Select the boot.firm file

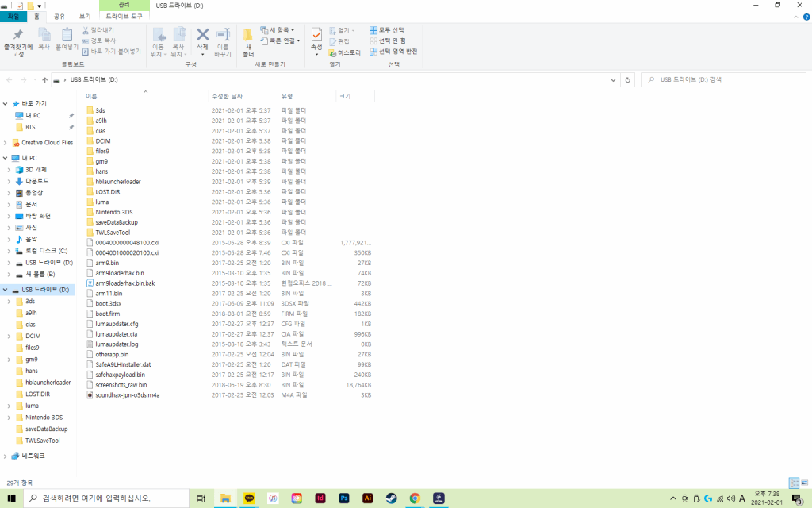pos(108,314)
